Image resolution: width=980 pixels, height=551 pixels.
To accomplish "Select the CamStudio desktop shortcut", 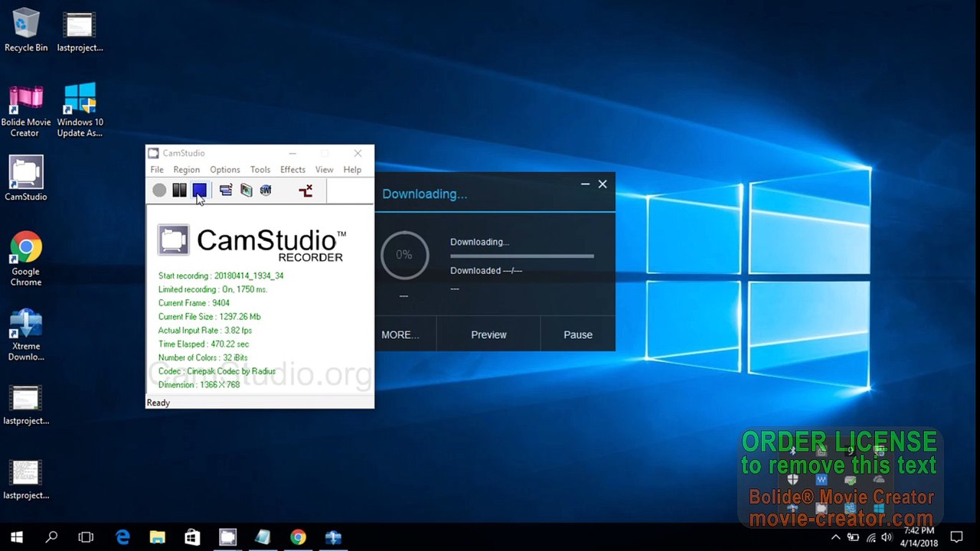I will (26, 178).
